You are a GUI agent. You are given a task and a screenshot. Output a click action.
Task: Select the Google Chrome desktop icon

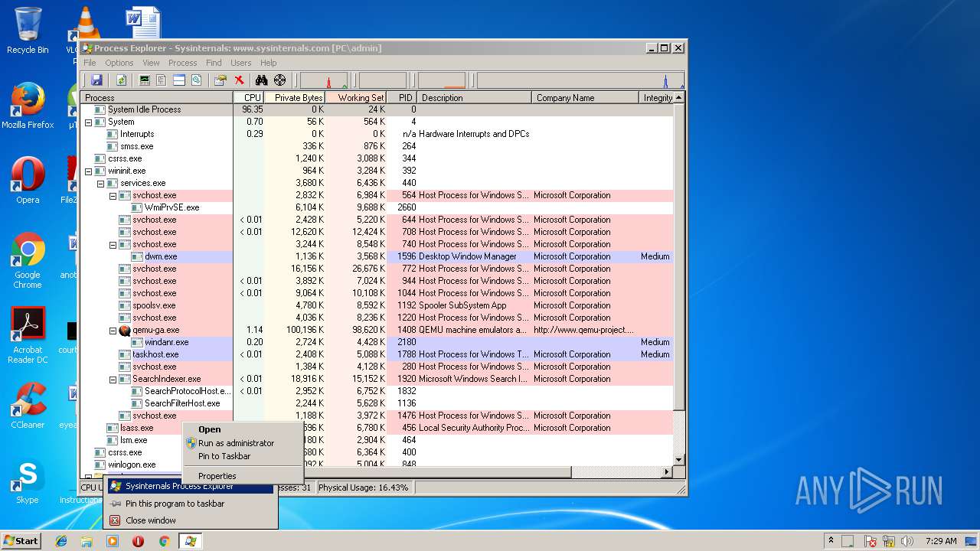(28, 260)
